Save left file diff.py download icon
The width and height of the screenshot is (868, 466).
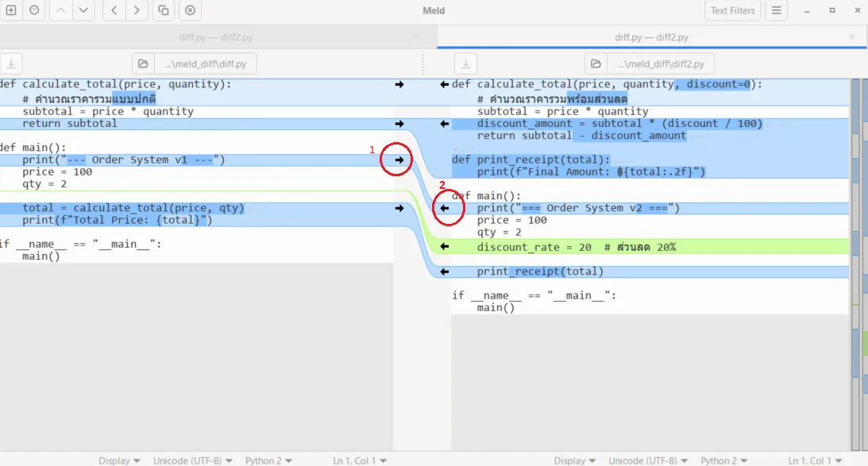click(11, 64)
